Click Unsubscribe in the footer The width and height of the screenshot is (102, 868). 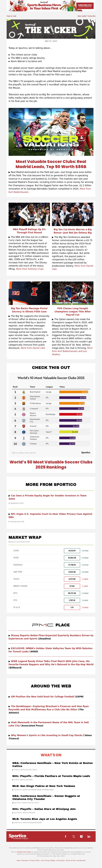tap(81, 860)
